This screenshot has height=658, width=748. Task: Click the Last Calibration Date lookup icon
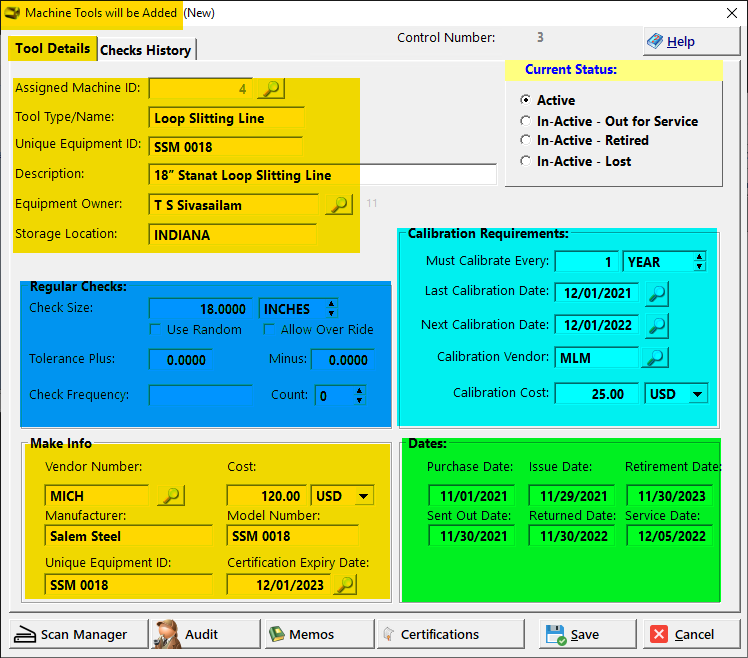click(657, 293)
